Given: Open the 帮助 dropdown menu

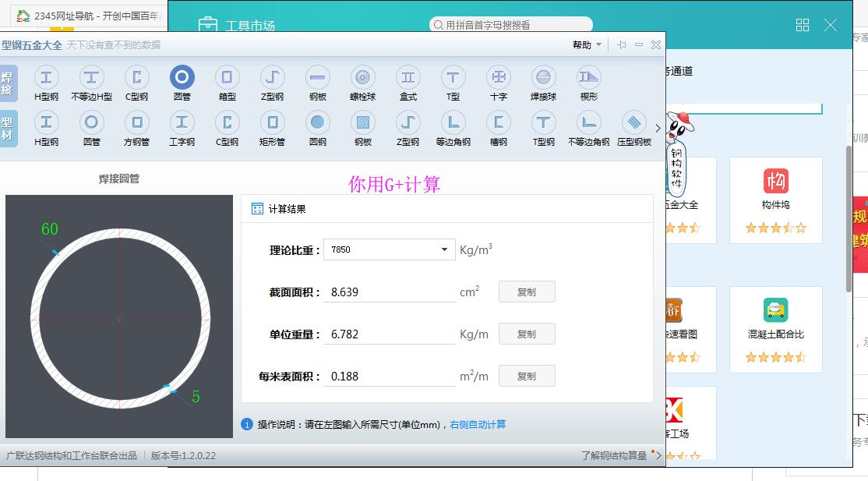Looking at the screenshot, I should tap(587, 45).
